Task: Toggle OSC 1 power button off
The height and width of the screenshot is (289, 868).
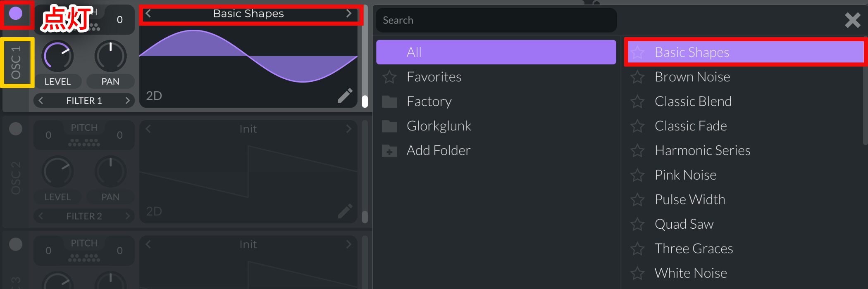Action: [x=16, y=14]
